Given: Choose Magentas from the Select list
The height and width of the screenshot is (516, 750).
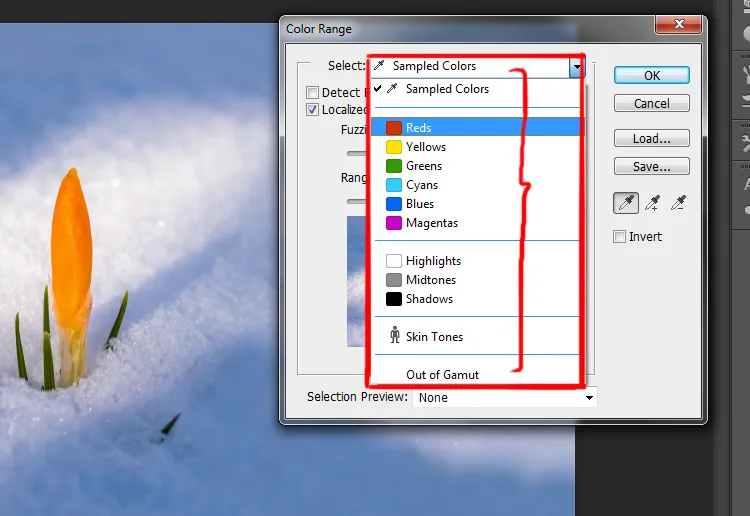Looking at the screenshot, I should pos(477,223).
